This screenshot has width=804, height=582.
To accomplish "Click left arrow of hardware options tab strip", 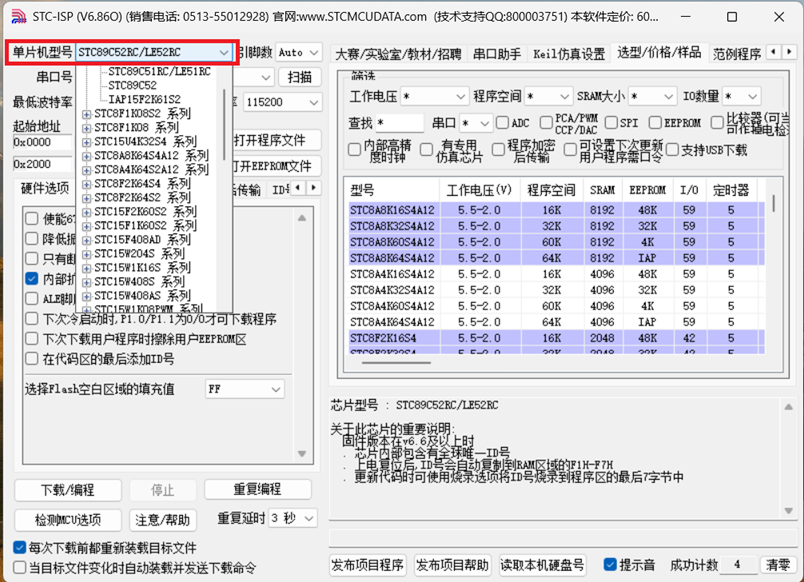I will coord(298,188).
